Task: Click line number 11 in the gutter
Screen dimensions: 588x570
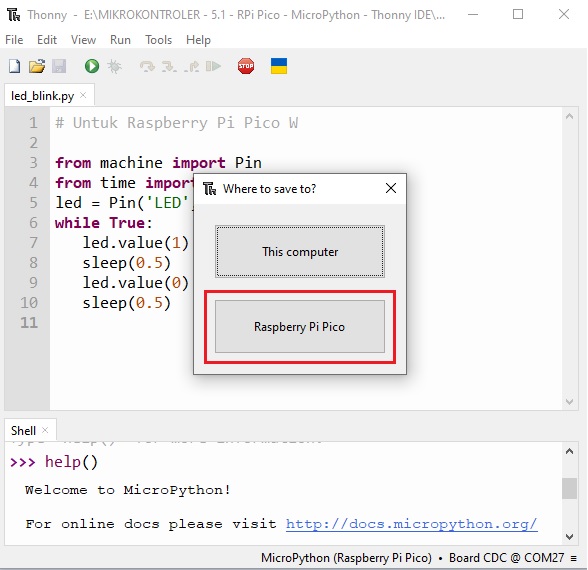Action: (29, 323)
